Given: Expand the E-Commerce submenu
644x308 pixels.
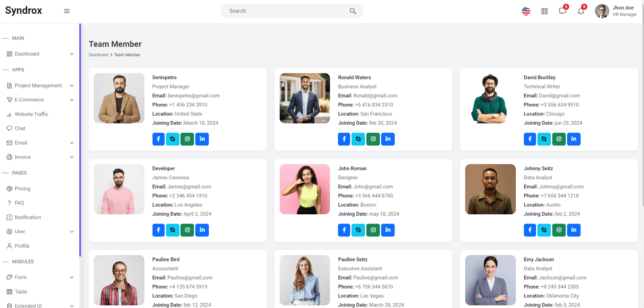Looking at the screenshot, I should tap(40, 100).
